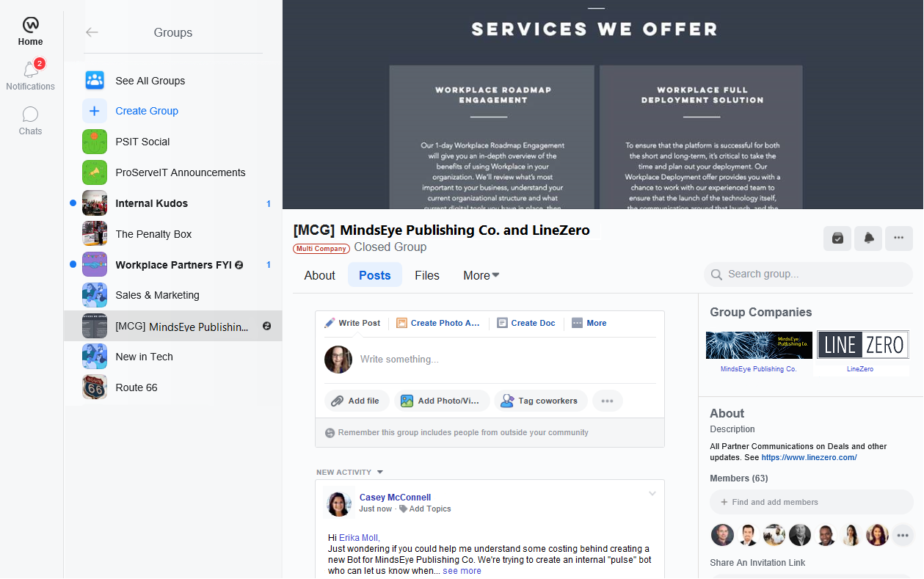
Task: Open Workplace Home icon
Action: (30, 26)
